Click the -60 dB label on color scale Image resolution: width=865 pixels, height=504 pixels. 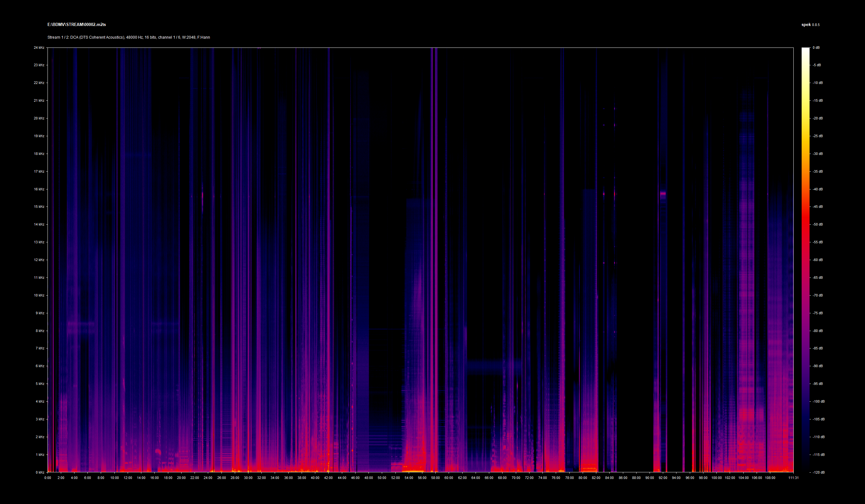(x=817, y=260)
